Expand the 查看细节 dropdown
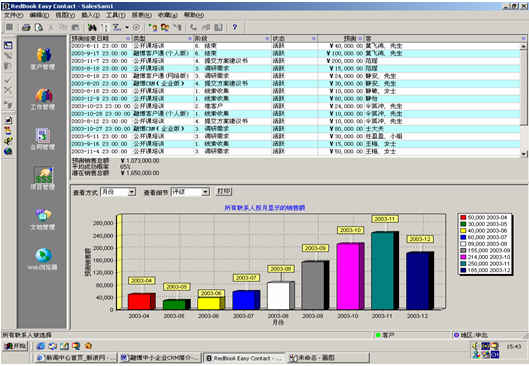Viewport: 529px width, 366px height. pos(205,192)
